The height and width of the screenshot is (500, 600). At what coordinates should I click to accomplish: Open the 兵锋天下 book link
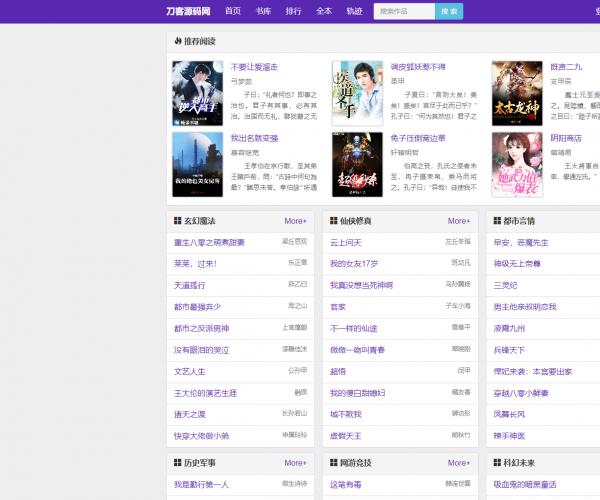pyautogui.click(x=509, y=350)
